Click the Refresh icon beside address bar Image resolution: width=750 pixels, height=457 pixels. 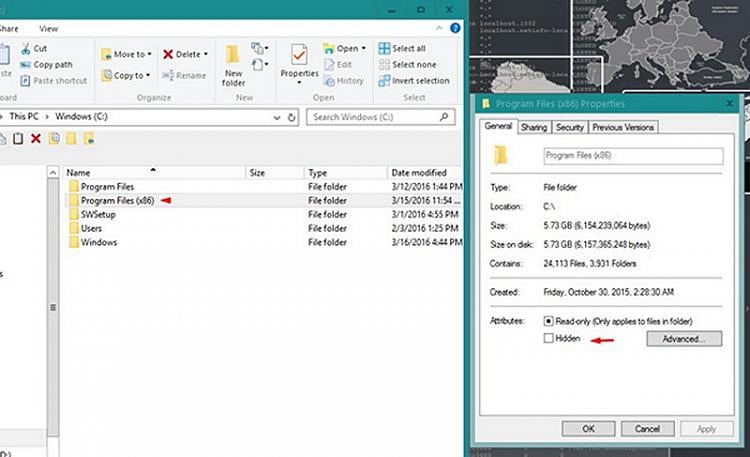291,117
